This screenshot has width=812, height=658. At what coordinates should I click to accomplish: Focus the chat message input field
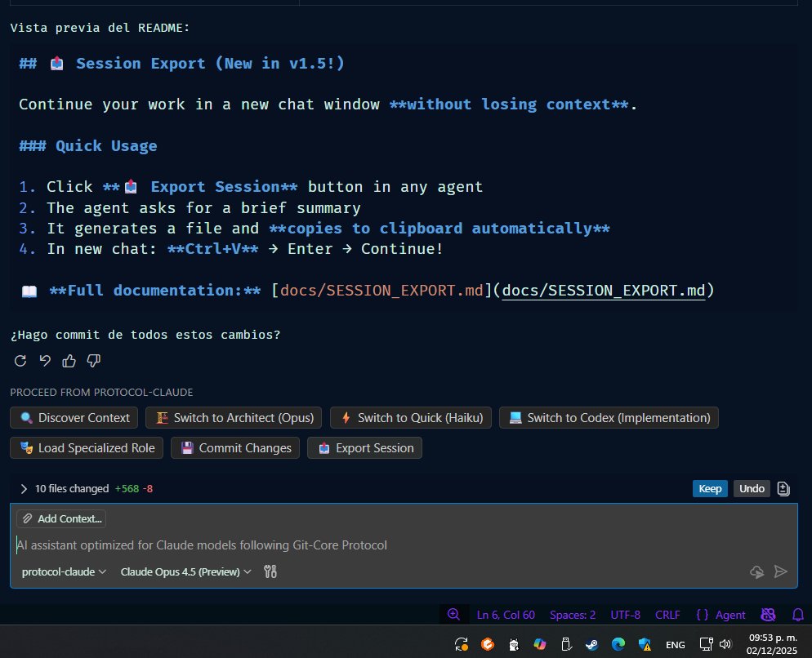pos(404,545)
